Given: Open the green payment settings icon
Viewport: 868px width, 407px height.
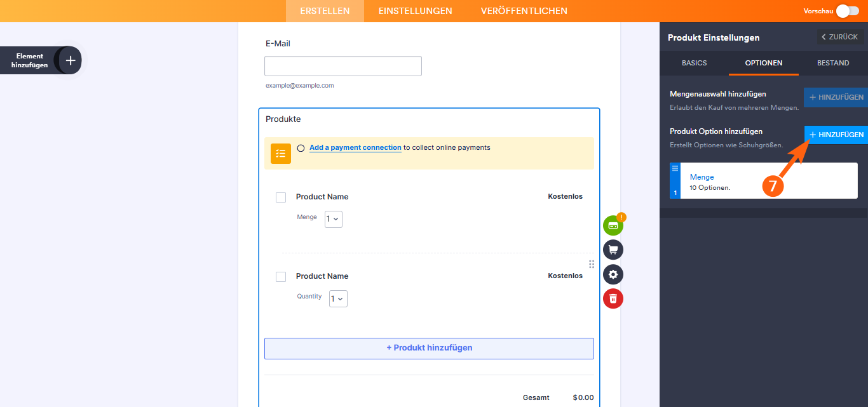Looking at the screenshot, I should tap(613, 225).
